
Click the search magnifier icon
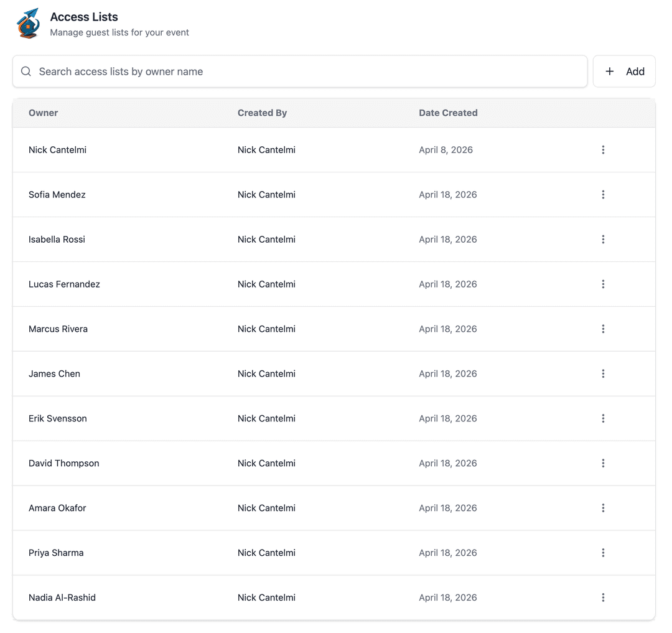click(26, 71)
